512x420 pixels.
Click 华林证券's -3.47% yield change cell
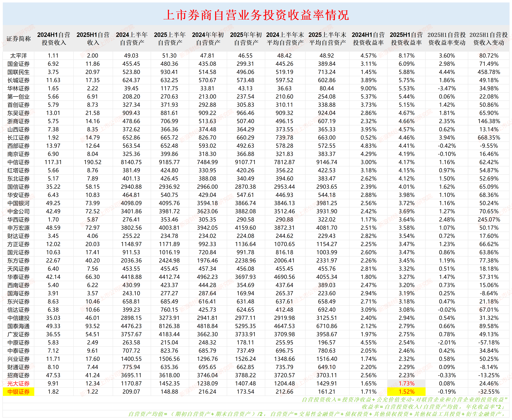[x=446, y=88]
